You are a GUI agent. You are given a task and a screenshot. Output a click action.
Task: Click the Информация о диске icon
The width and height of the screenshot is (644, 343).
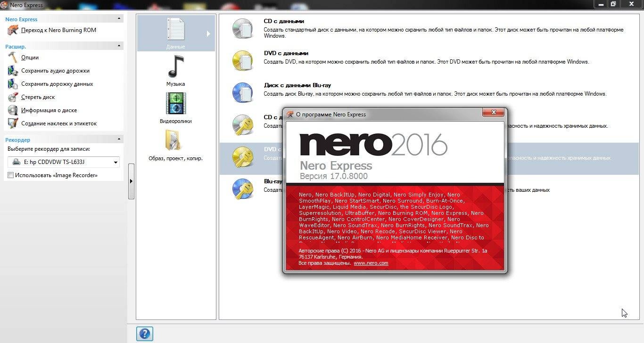click(13, 110)
